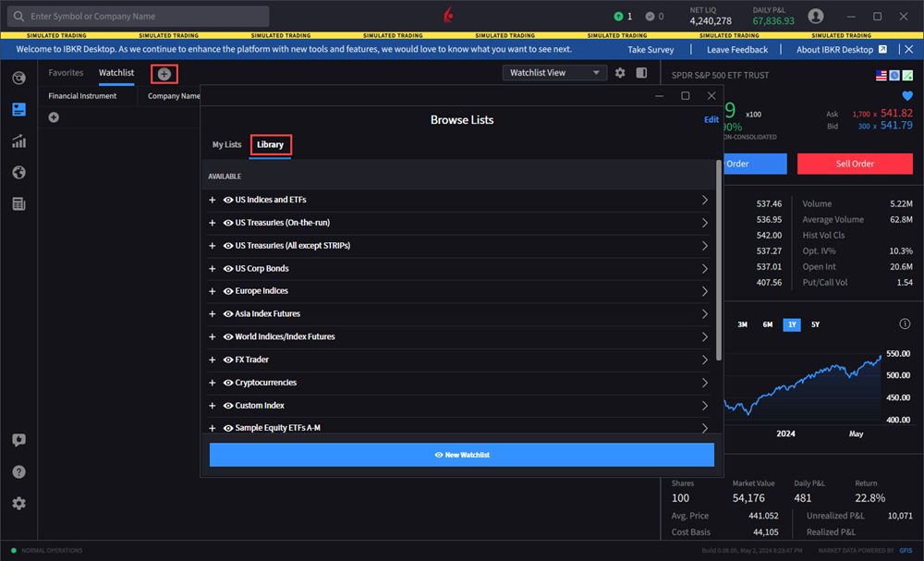Image resolution: width=924 pixels, height=561 pixels.
Task: Toggle eye icon for US Indices and ETFs
Action: pos(228,200)
